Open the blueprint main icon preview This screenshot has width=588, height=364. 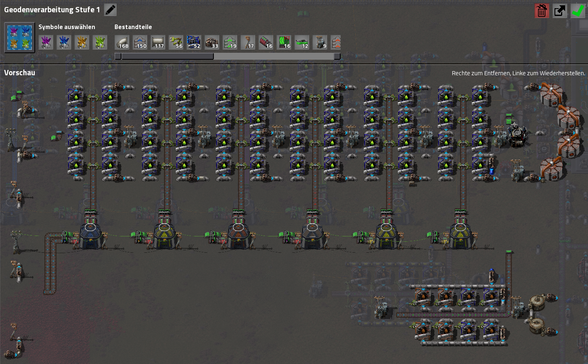pyautogui.click(x=20, y=38)
